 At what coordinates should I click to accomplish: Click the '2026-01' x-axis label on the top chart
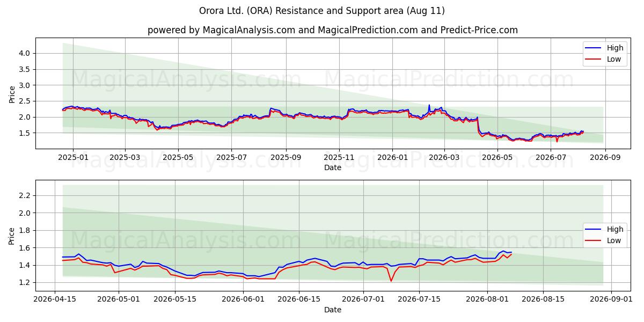click(x=392, y=158)
